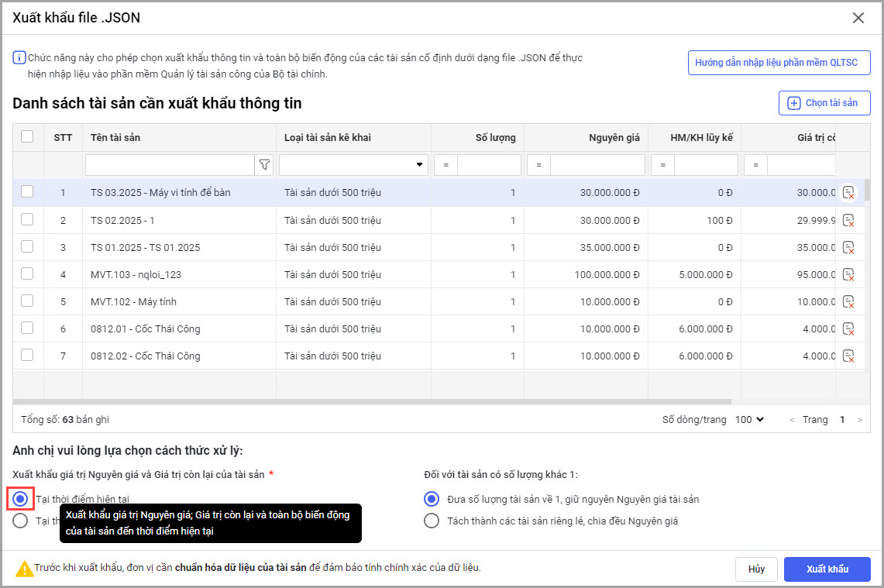Viewport: 884px width, 588px height.
Task: Click remove icon for 0812.02 - Cốc Thái Công row
Action: point(848,356)
